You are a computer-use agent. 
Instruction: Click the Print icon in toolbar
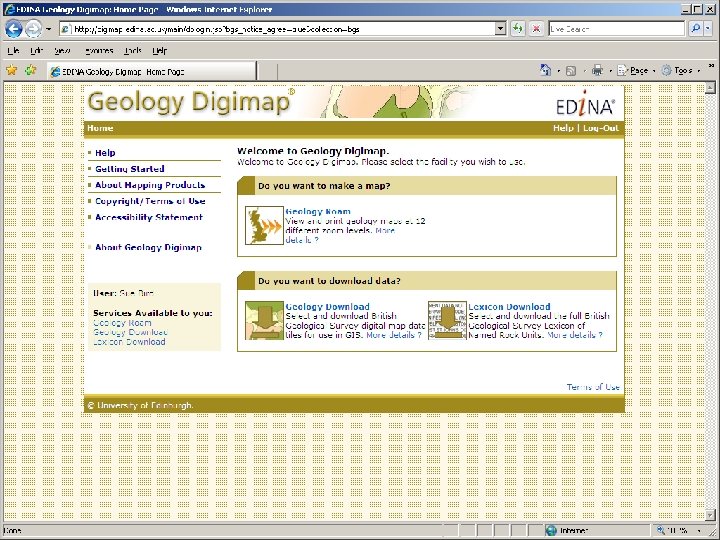tap(597, 70)
